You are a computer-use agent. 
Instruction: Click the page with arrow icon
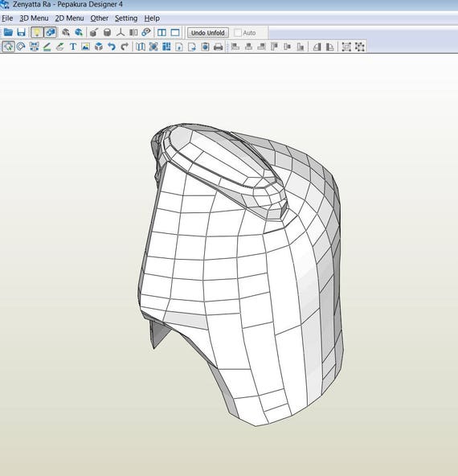pyautogui.click(x=192, y=47)
